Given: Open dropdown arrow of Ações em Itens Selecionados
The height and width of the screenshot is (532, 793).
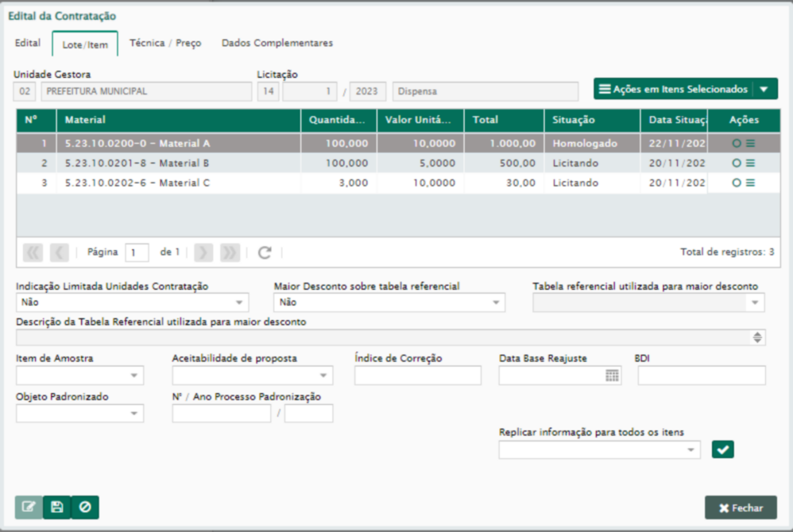Looking at the screenshot, I should point(764,90).
